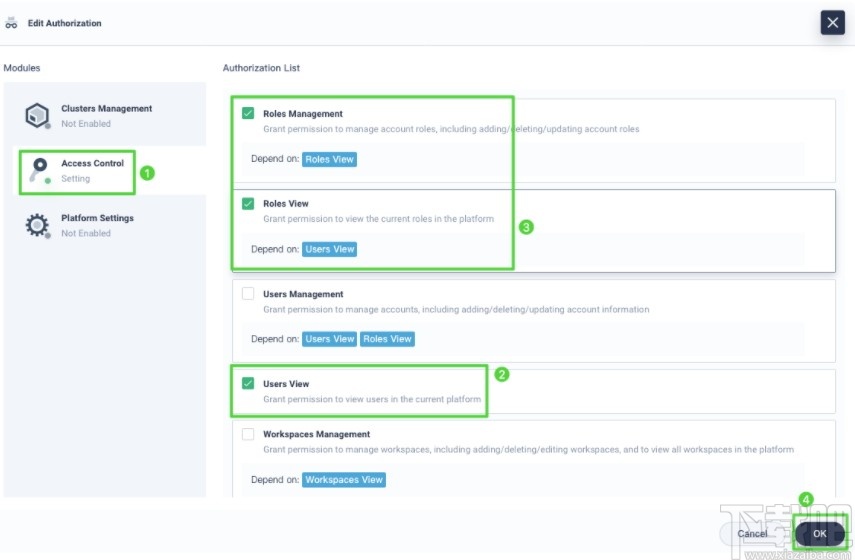Image resolution: width=855 pixels, height=560 pixels.
Task: Uncheck the Roles View checkbox
Action: [x=248, y=204]
